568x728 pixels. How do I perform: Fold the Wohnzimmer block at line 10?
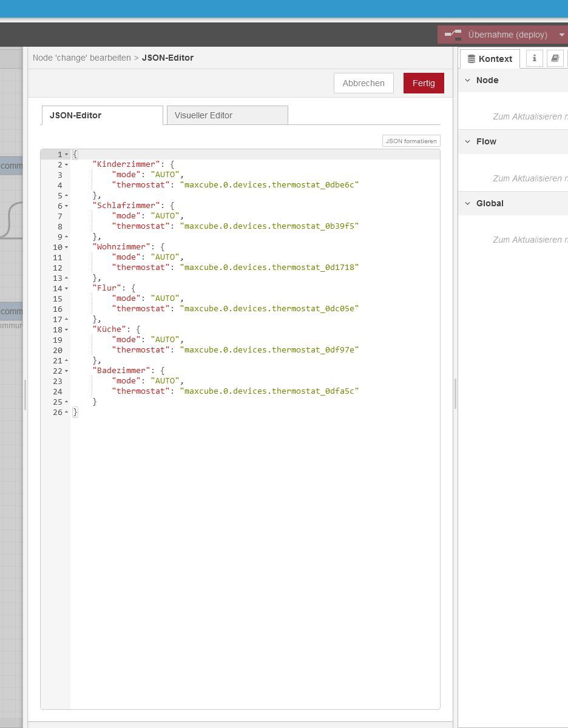[67, 248]
